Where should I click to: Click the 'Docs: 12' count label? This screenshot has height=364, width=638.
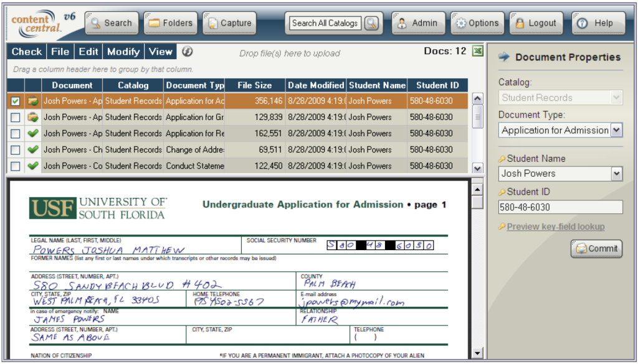(x=445, y=51)
